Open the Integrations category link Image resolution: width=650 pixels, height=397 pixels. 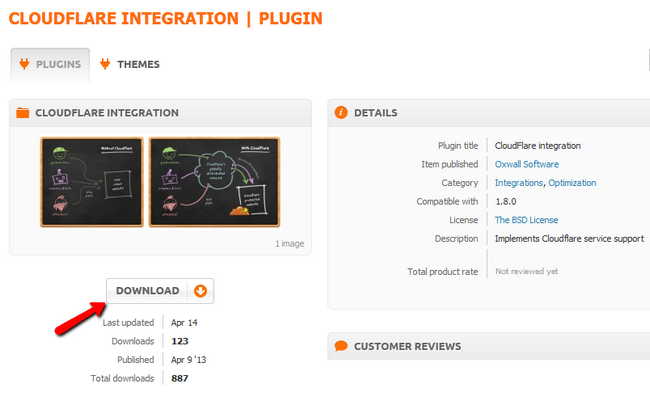519,183
